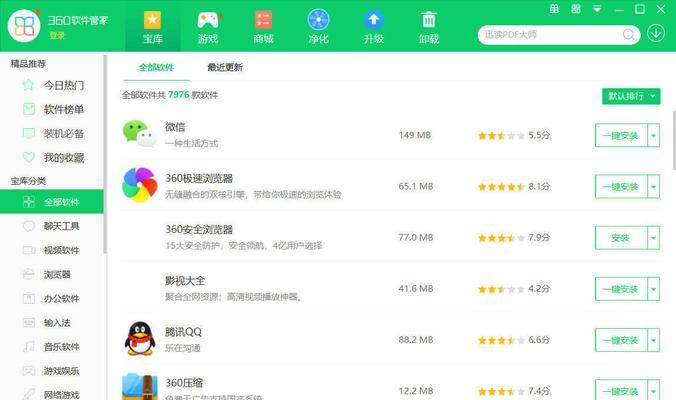Open the title bar dropdown menu triangle
This screenshot has height=400, width=676.
tap(597, 9)
